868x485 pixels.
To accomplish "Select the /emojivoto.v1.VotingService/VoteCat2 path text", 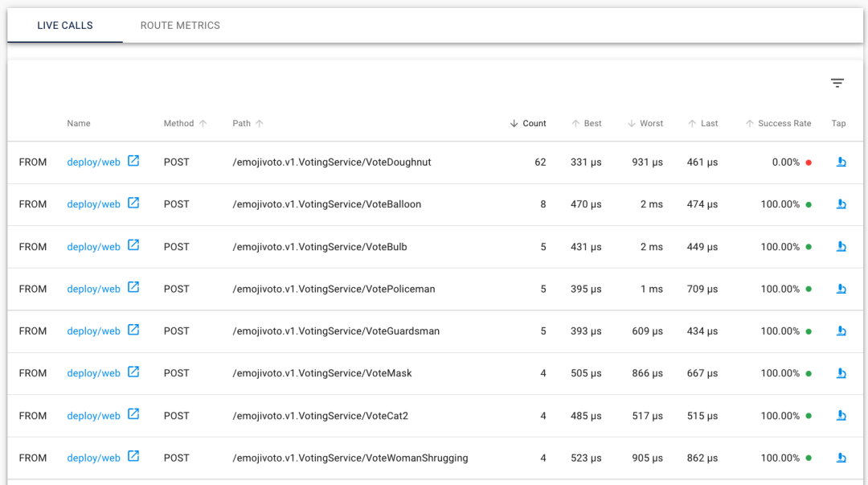I will pos(320,416).
